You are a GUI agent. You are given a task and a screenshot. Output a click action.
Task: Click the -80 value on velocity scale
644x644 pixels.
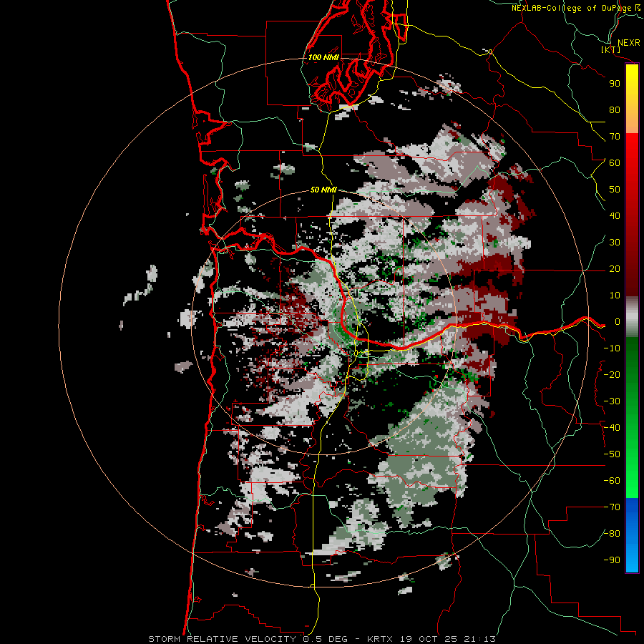click(612, 534)
